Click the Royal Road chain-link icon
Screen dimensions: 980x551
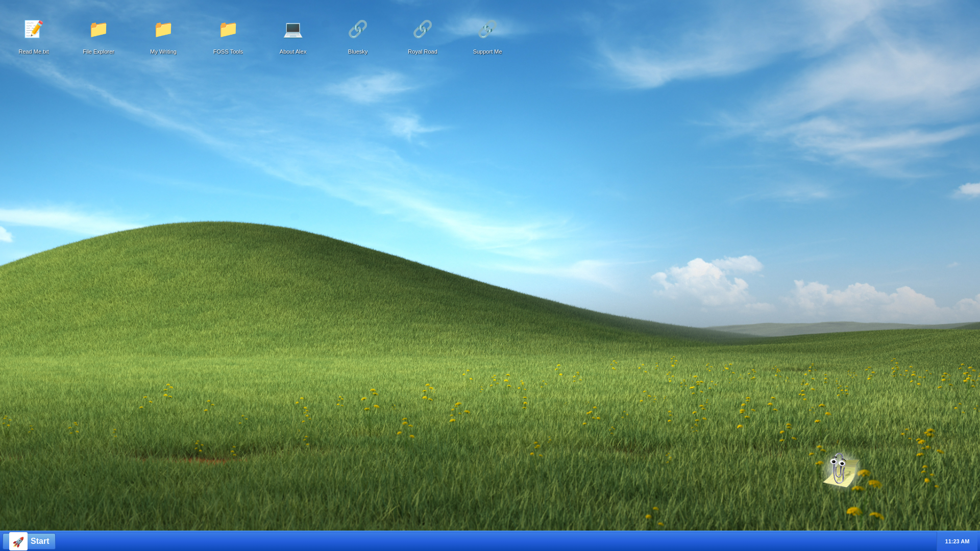tap(423, 30)
